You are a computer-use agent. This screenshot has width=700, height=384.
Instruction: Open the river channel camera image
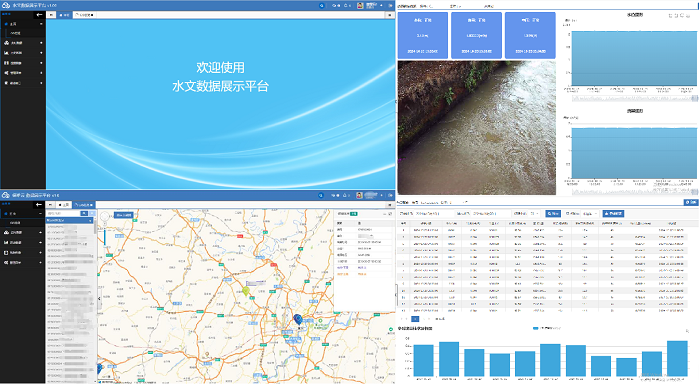[477, 128]
